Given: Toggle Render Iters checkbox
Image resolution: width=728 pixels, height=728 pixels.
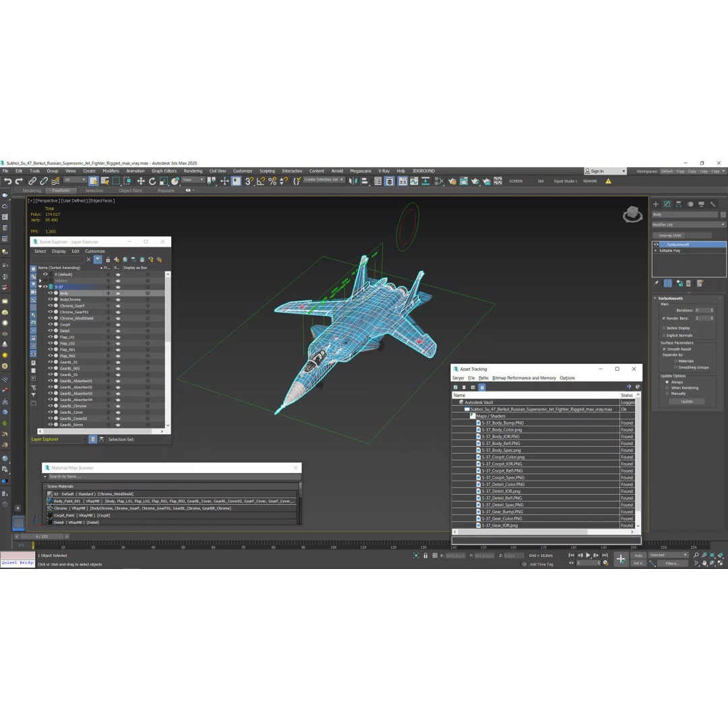Looking at the screenshot, I should [x=664, y=318].
